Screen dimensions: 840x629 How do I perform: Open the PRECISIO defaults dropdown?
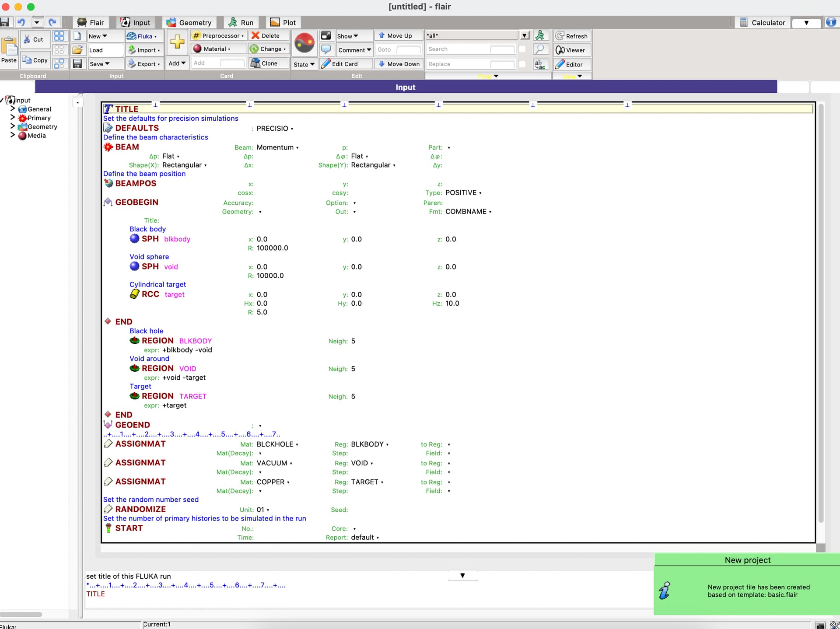(x=275, y=129)
